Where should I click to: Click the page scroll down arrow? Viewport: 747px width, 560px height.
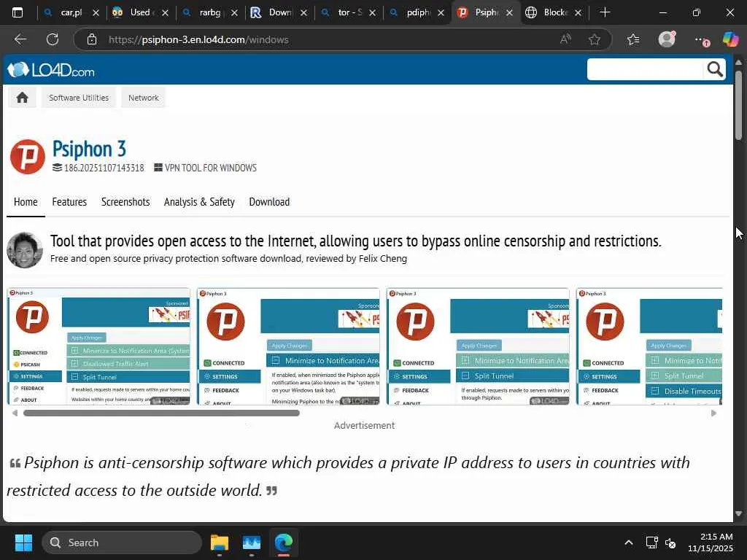click(x=738, y=514)
